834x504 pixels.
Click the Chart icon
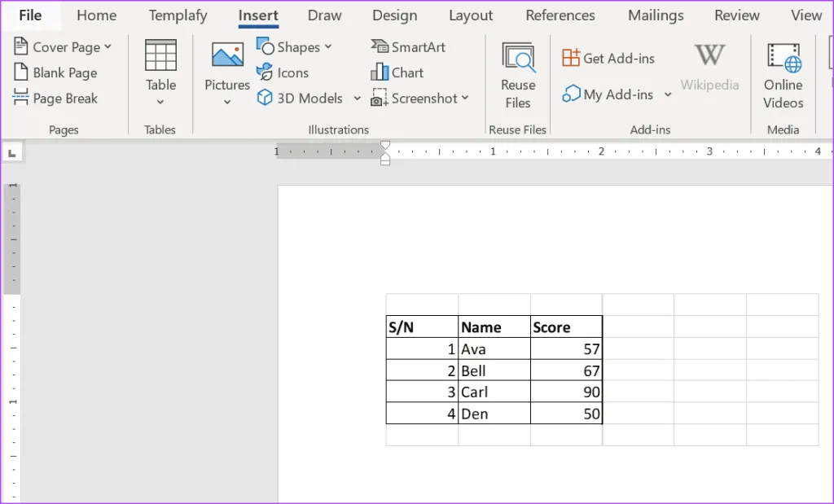tap(380, 72)
